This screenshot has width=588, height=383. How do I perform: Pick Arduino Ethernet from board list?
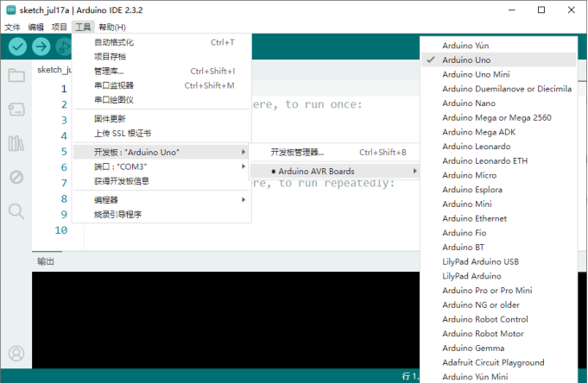tap(499, 218)
